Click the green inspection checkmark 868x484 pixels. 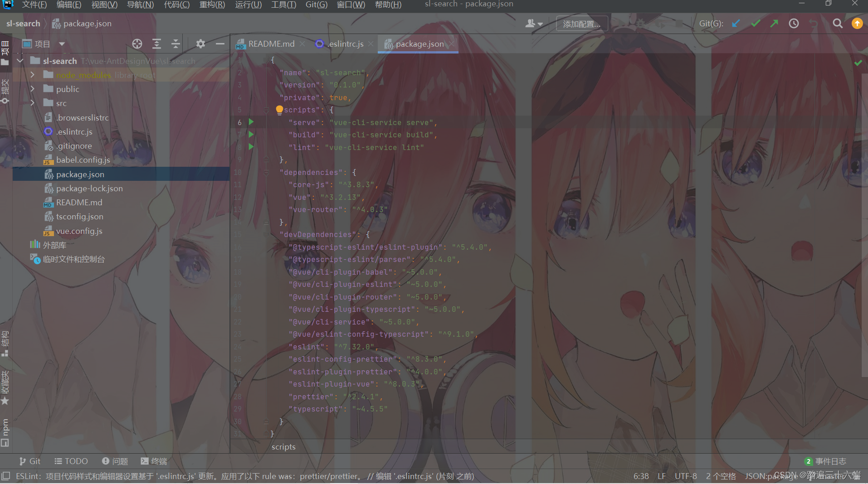[x=858, y=63]
